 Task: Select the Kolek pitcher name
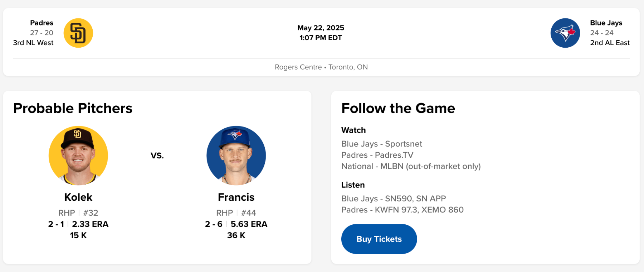[78, 197]
